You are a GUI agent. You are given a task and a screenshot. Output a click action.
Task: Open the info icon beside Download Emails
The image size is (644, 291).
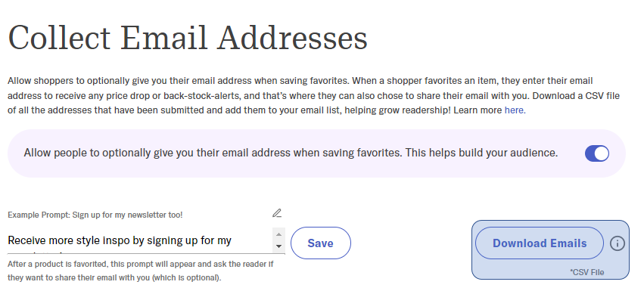pyautogui.click(x=618, y=243)
